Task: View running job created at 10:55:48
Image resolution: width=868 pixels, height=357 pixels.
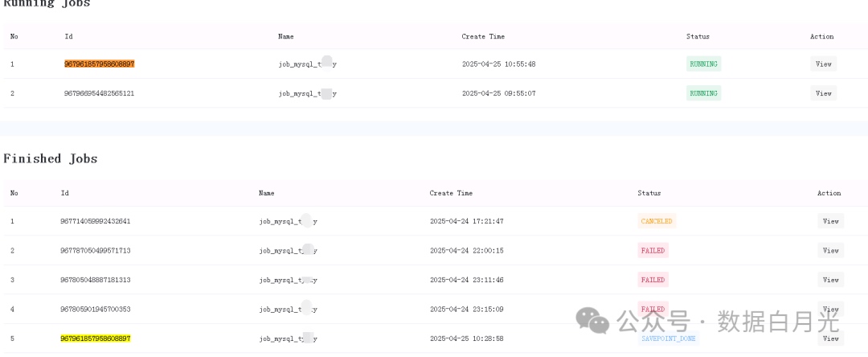Action: click(823, 64)
